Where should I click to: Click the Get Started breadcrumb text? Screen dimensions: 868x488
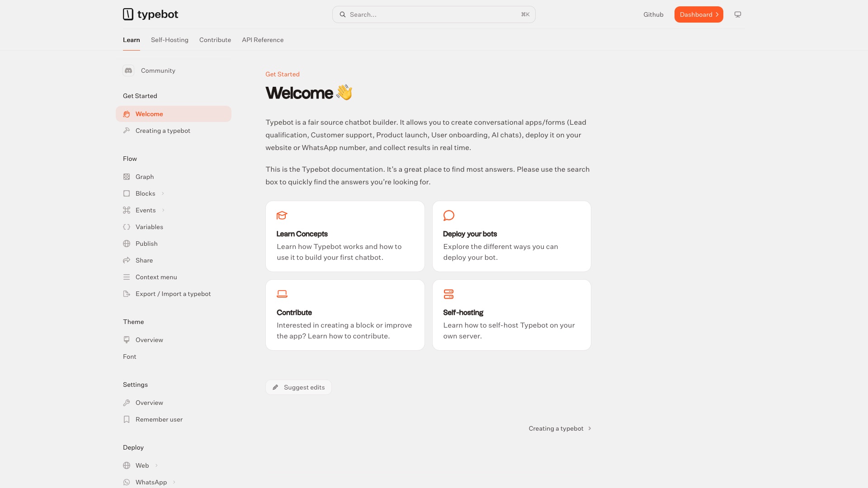283,74
